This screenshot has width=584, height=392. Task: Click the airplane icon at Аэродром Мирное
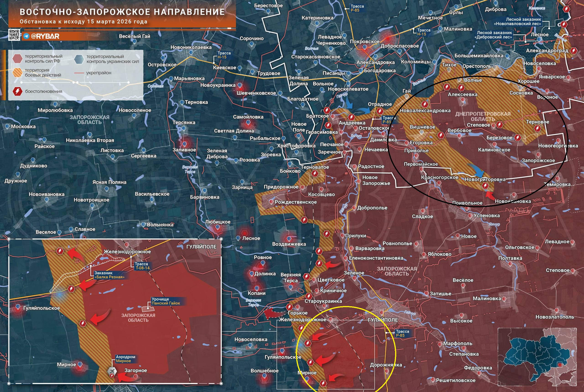pos(112,371)
